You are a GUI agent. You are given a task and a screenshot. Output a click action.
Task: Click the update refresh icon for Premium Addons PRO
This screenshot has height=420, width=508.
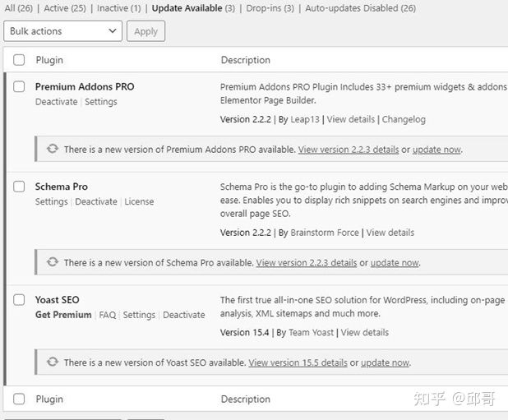pos(52,149)
